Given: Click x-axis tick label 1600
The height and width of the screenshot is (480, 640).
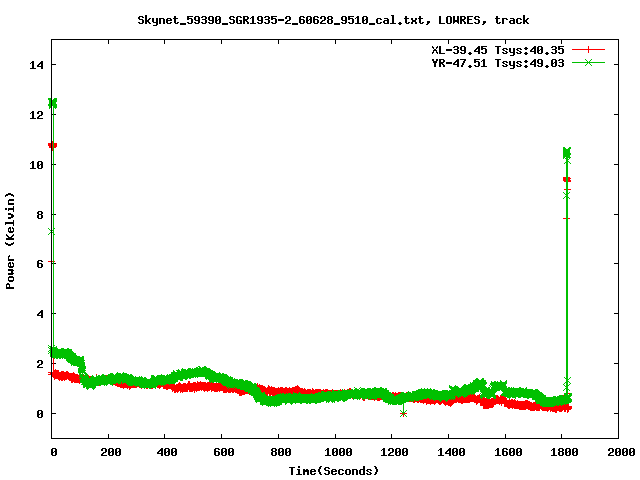Looking at the screenshot, I should (x=508, y=452).
